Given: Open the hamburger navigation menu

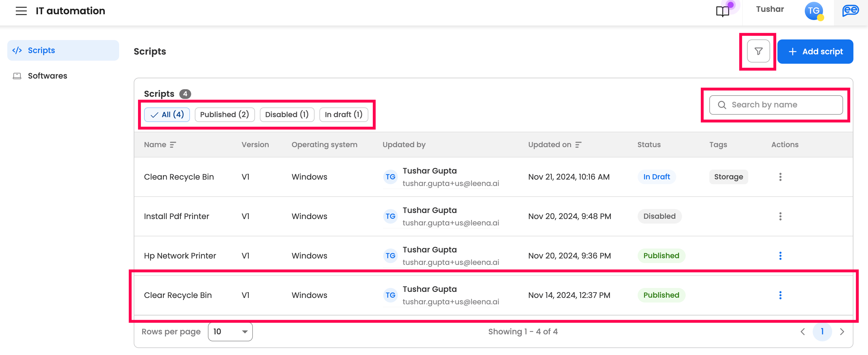Looking at the screenshot, I should (x=21, y=11).
